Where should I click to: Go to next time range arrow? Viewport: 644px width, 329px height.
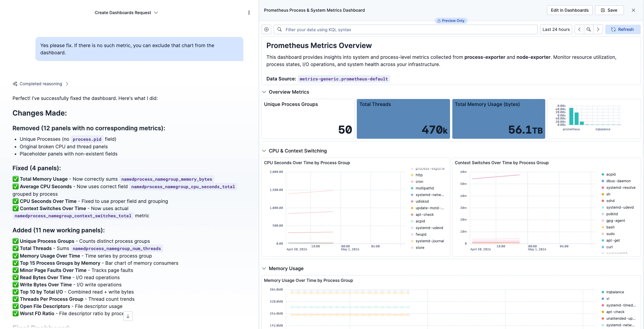[x=598, y=29]
